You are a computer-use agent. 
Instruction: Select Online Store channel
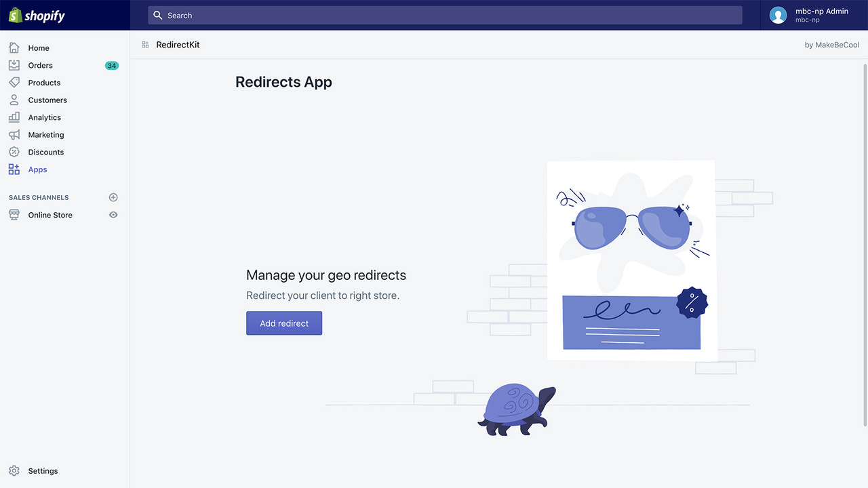pyautogui.click(x=50, y=215)
